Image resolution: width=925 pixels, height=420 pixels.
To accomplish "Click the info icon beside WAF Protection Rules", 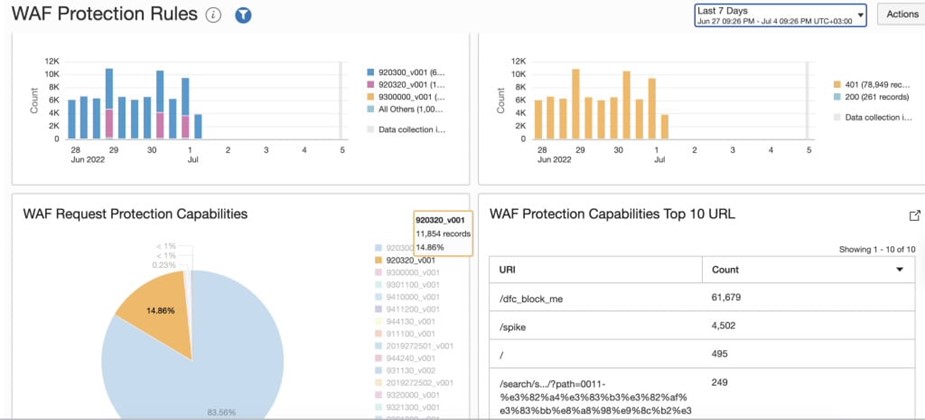I will (213, 16).
